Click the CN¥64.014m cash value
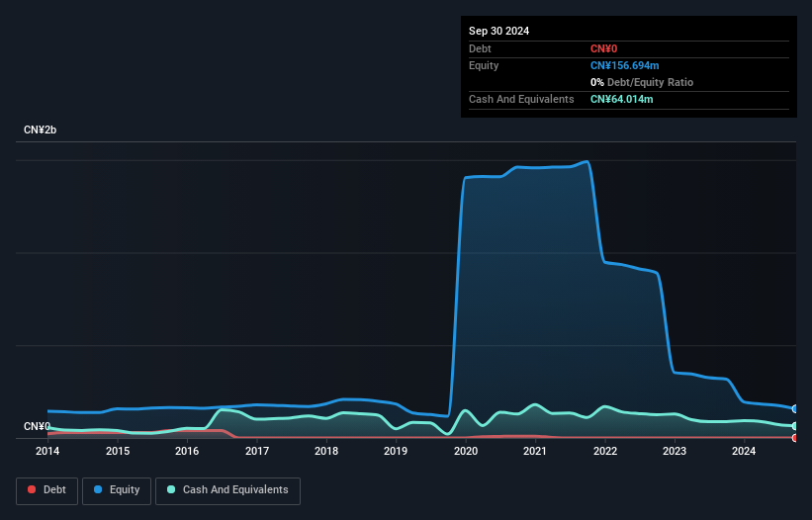This screenshot has width=812, height=520. click(621, 99)
